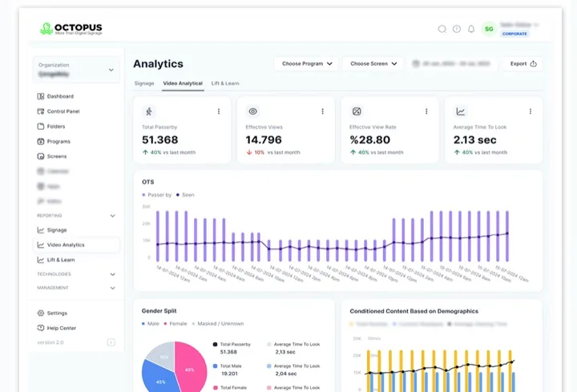Open Effective Views card options menu
This screenshot has width=577, height=392.
point(322,111)
